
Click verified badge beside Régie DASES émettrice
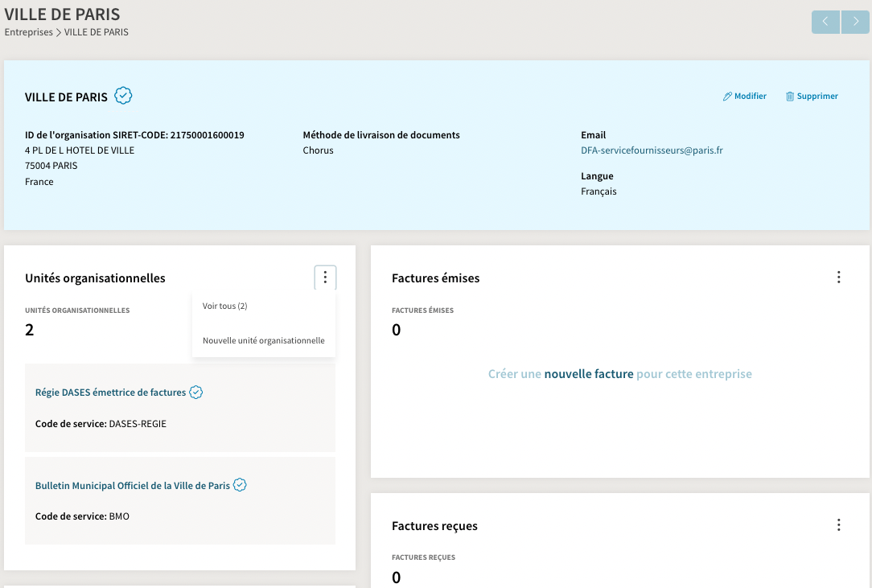(195, 393)
